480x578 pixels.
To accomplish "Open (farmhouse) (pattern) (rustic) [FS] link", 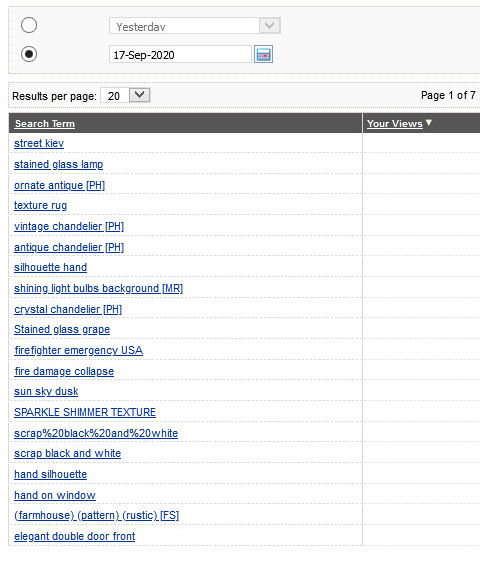I will [x=97, y=515].
